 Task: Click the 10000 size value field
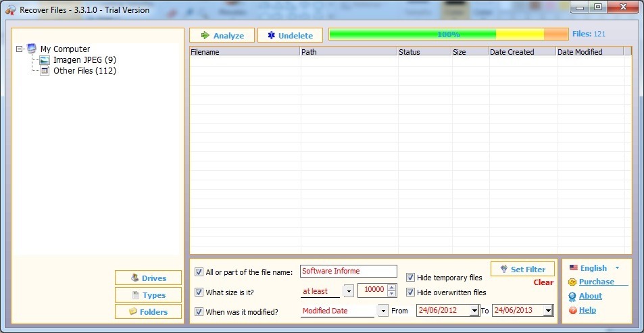tap(373, 290)
